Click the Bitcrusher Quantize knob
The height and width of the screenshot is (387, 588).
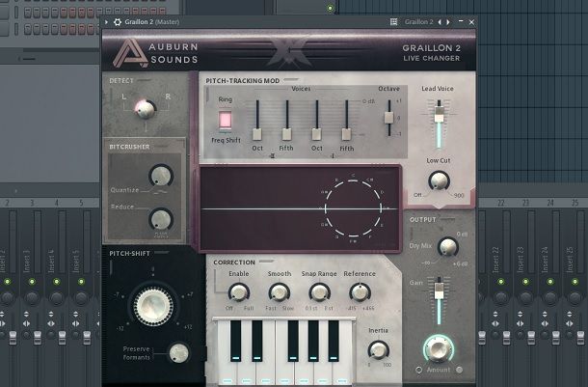(161, 176)
